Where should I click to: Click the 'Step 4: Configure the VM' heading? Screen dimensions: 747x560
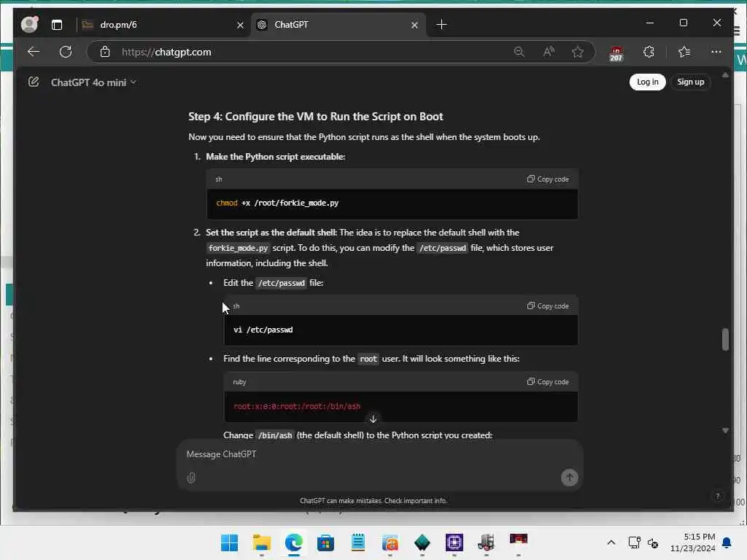(315, 117)
